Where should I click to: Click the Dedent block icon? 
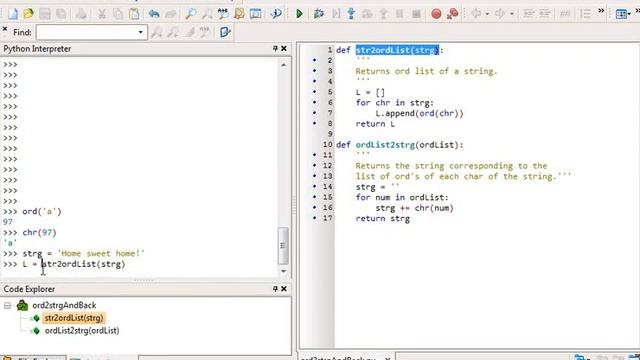click(x=545, y=14)
